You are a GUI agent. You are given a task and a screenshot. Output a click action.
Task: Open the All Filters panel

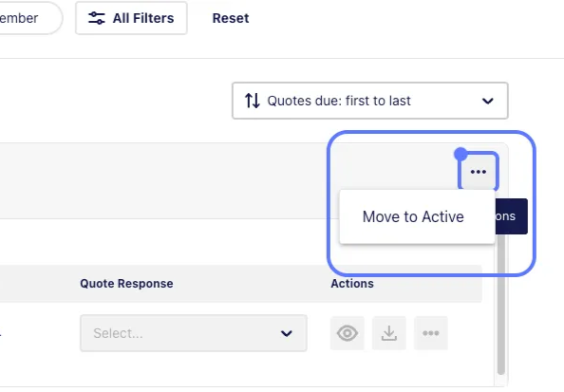(x=131, y=18)
